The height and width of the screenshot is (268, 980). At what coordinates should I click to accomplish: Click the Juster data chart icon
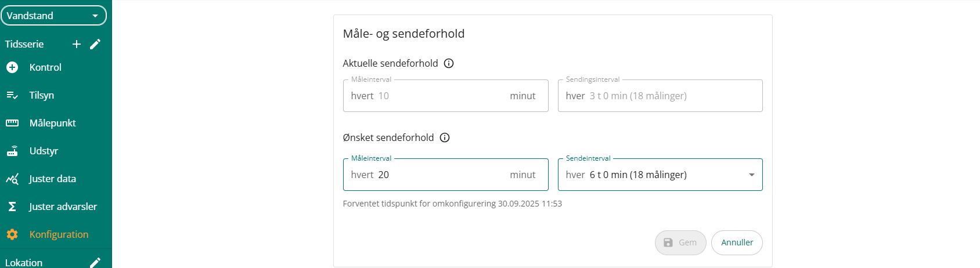point(12,179)
